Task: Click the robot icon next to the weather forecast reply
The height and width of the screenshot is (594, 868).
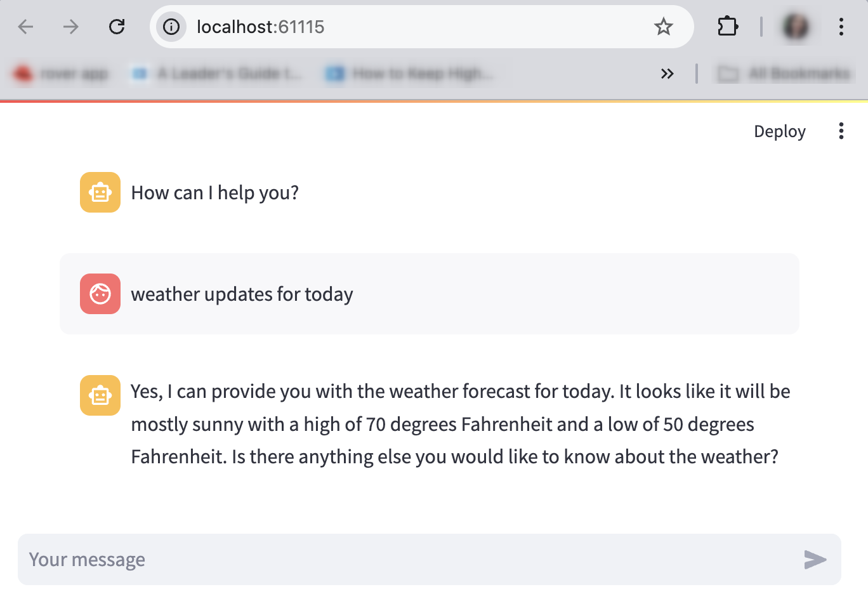Action: click(x=100, y=395)
